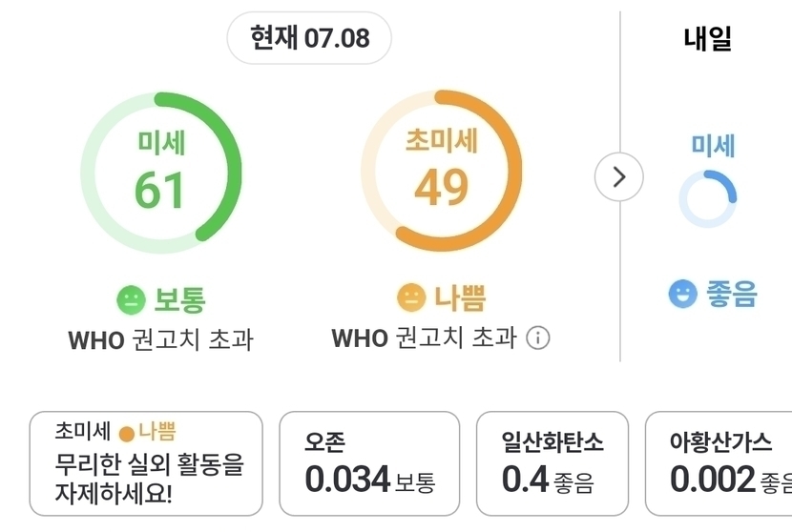Click the orange dot next to 나쁨 label
This screenshot has width=792, height=532.
point(126,434)
